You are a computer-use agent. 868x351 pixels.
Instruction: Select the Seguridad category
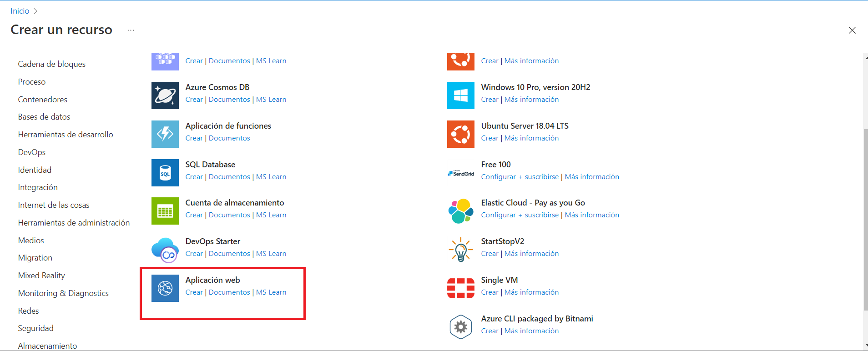35,328
